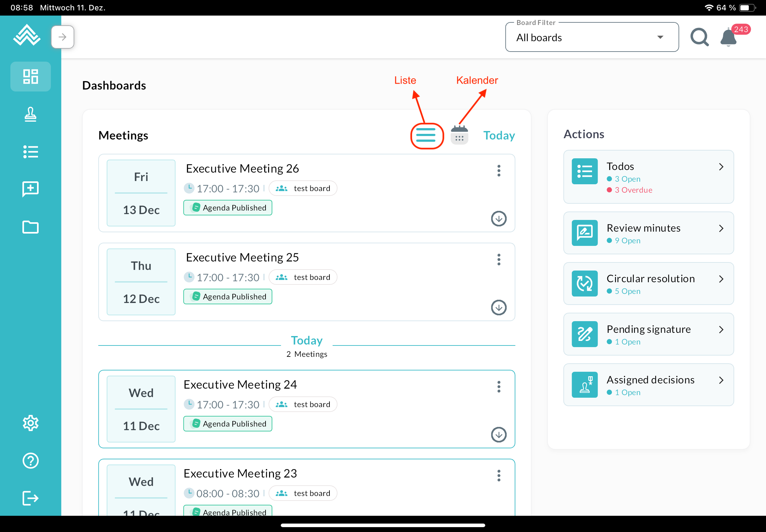766x532 pixels.
Task: Open the Review minutes action card
Action: pyautogui.click(x=648, y=233)
